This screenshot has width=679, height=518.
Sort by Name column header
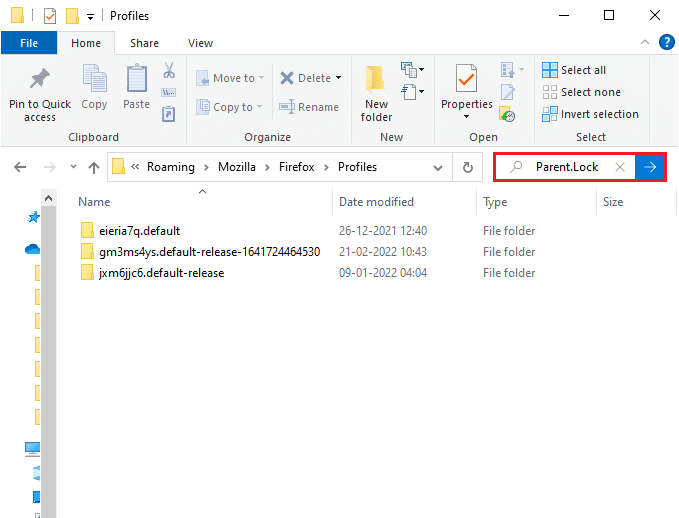202,201
